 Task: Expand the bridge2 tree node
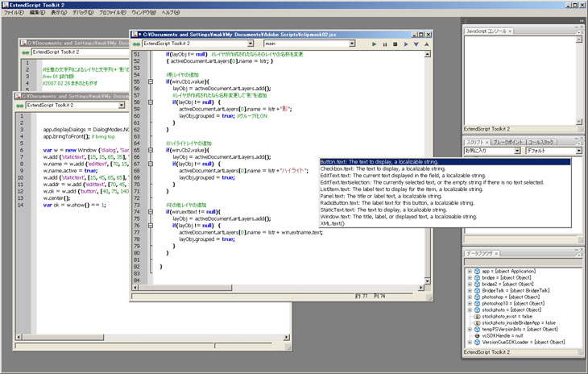click(470, 285)
